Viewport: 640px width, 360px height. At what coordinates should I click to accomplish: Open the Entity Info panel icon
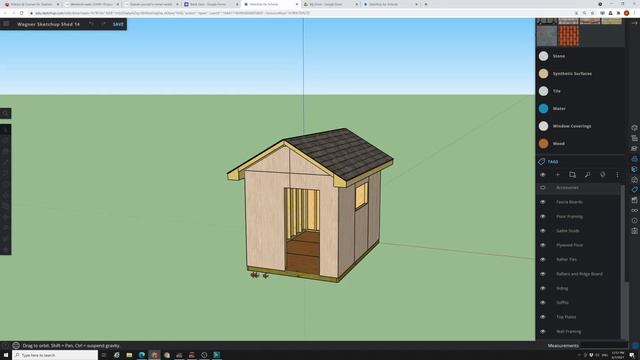634,128
